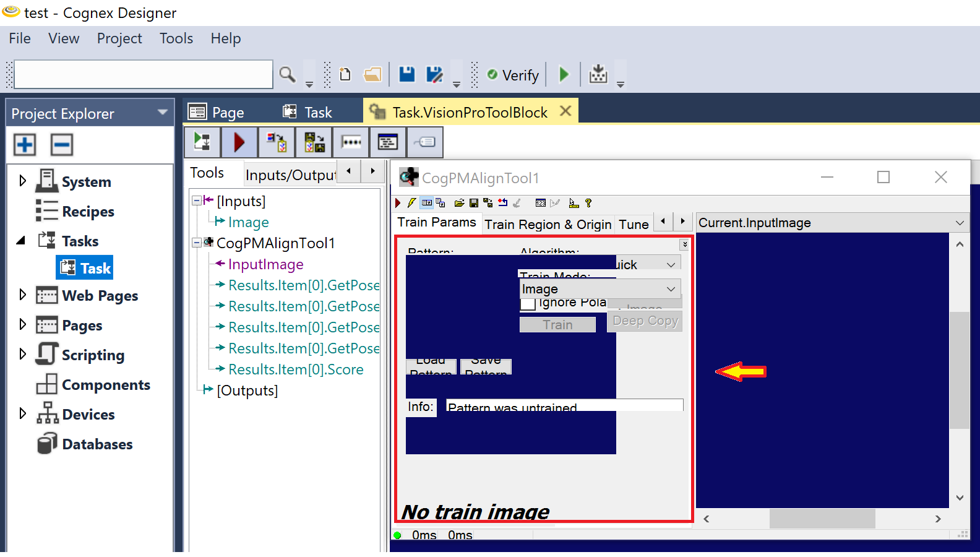Viewport: 980px width, 557px height.
Task: Click in the search input field
Action: click(x=144, y=75)
